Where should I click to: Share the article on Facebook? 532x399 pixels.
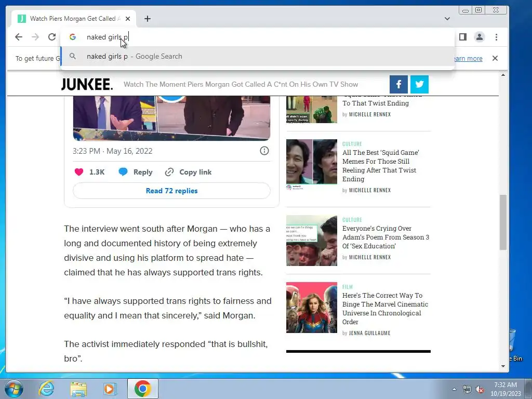tap(398, 84)
